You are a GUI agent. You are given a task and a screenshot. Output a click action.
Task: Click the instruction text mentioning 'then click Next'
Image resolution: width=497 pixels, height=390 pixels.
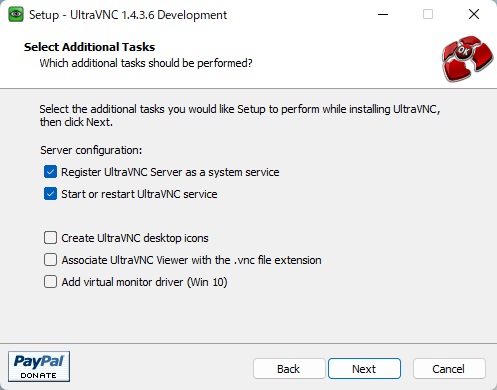[x=240, y=115]
